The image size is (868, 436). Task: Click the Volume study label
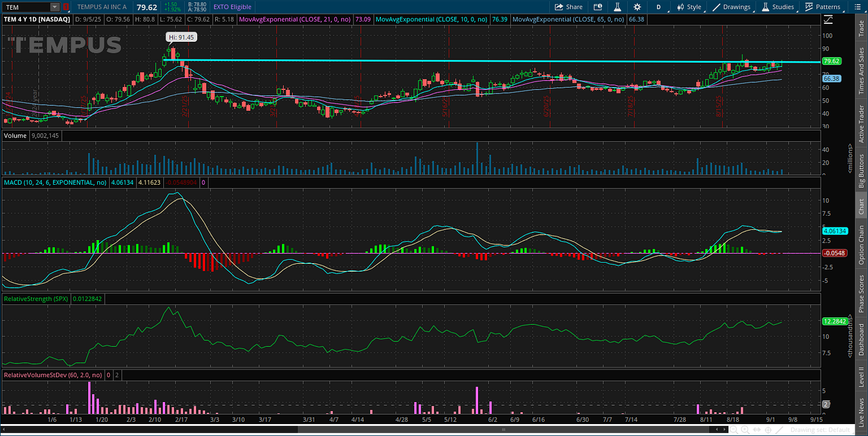tap(15, 136)
